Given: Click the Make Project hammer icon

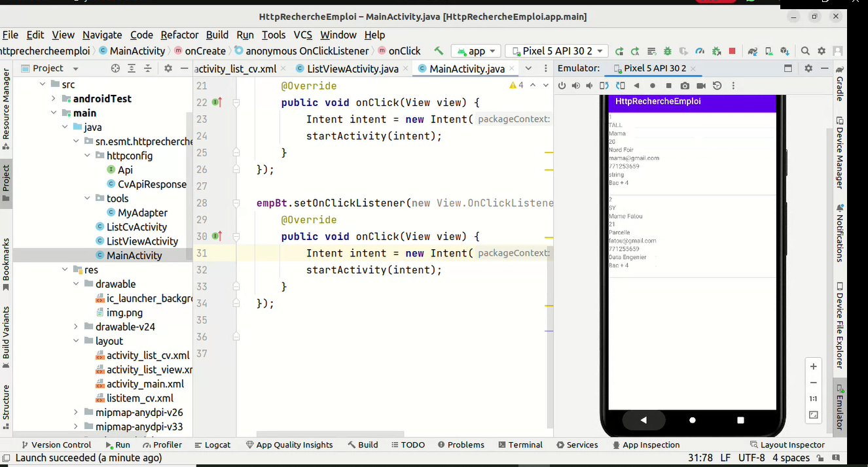Looking at the screenshot, I should click(x=439, y=51).
